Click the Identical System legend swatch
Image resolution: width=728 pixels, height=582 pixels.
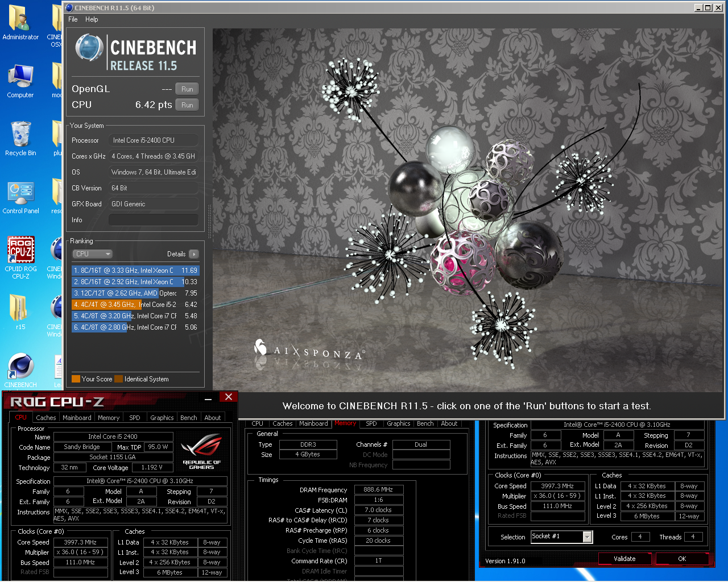point(118,379)
